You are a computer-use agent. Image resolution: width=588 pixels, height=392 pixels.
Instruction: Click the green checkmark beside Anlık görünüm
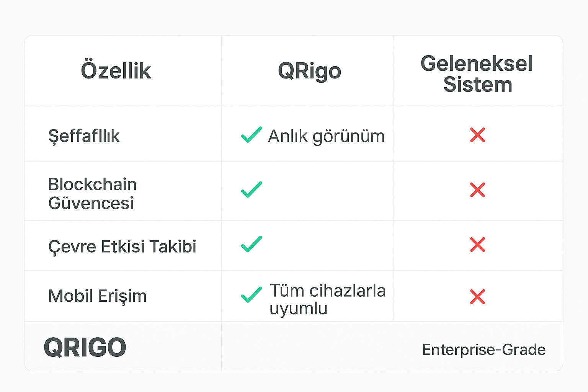[252, 135]
